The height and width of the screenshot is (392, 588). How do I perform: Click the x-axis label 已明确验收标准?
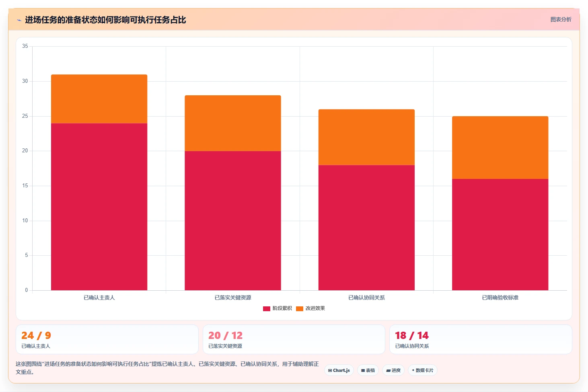pos(500,298)
